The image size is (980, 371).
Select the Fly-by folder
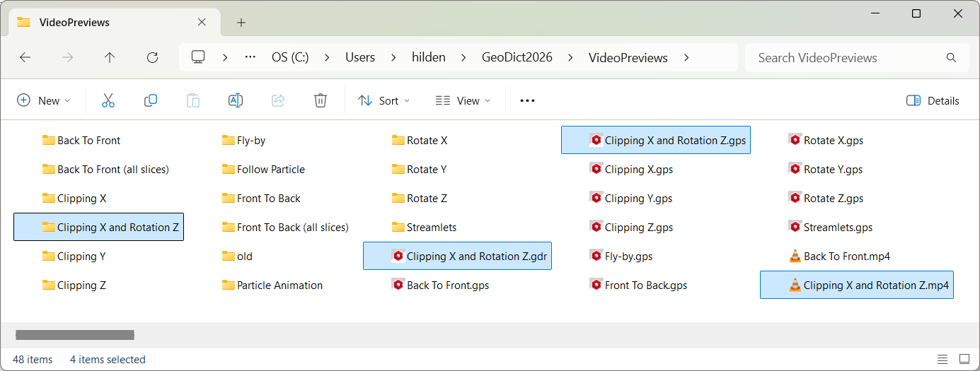(244, 140)
